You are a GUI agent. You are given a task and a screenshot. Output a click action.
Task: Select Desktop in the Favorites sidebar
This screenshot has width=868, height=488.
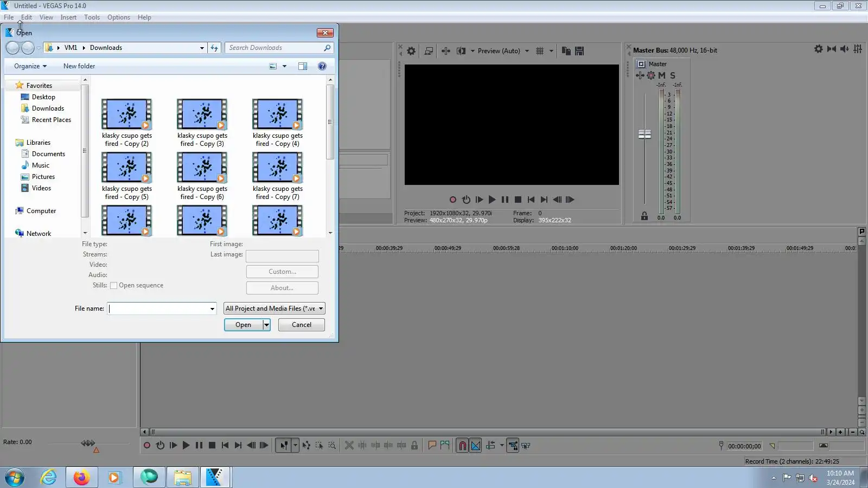tap(43, 97)
